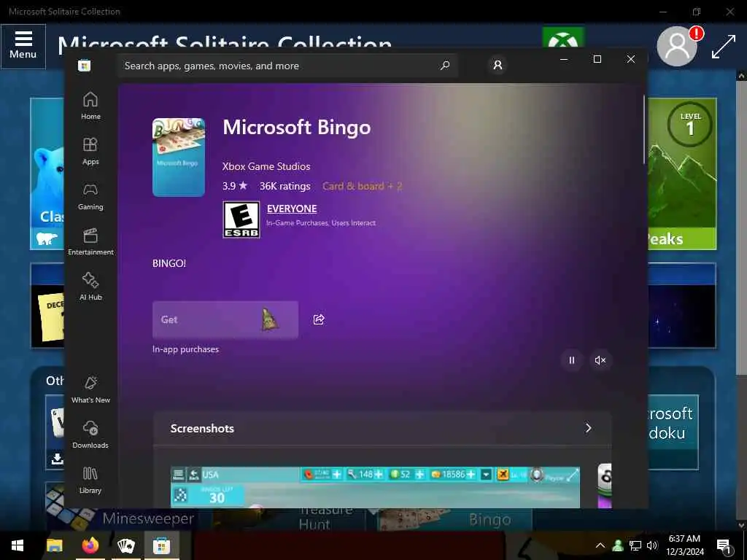
Task: Open the Klondike polar bear tile in Solitaire
Action: point(47,174)
